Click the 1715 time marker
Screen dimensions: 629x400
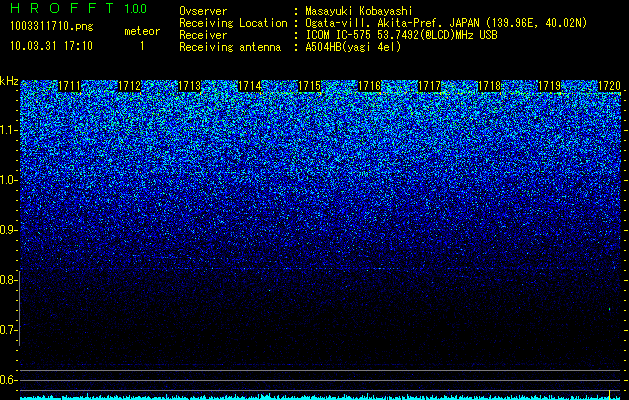310,86
